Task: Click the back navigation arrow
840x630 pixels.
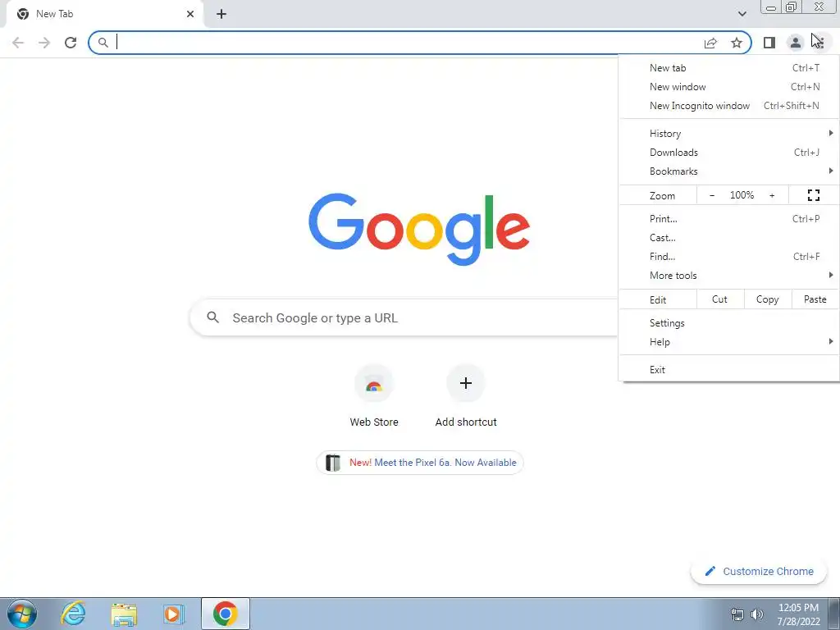Action: [x=18, y=43]
